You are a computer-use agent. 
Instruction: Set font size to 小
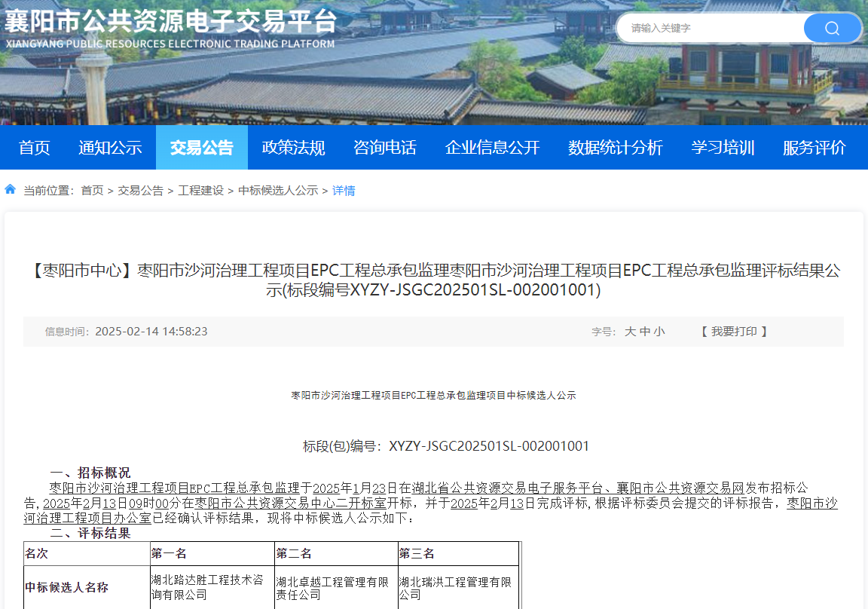[x=659, y=332]
